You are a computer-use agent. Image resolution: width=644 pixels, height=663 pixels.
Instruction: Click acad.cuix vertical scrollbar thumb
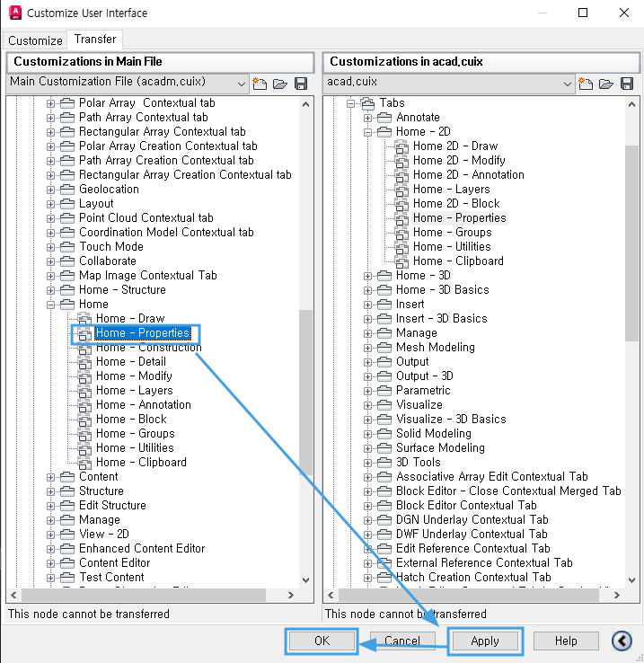(x=631, y=243)
